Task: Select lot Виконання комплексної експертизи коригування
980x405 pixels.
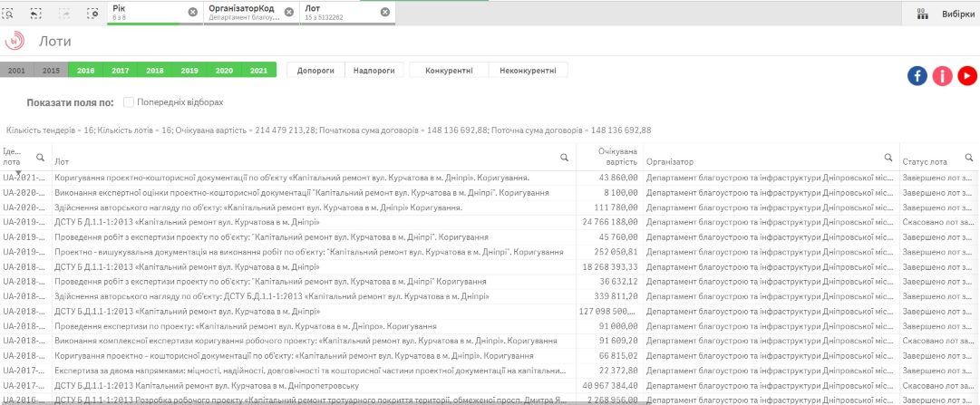Action: pyautogui.click(x=306, y=342)
